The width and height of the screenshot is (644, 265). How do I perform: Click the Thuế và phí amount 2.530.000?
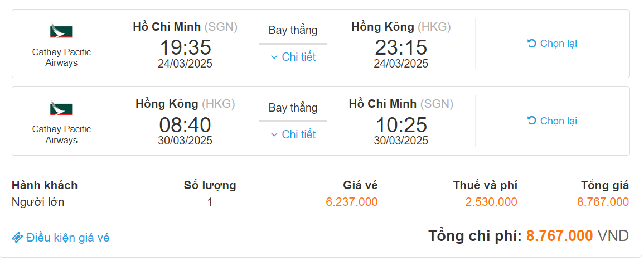491,202
